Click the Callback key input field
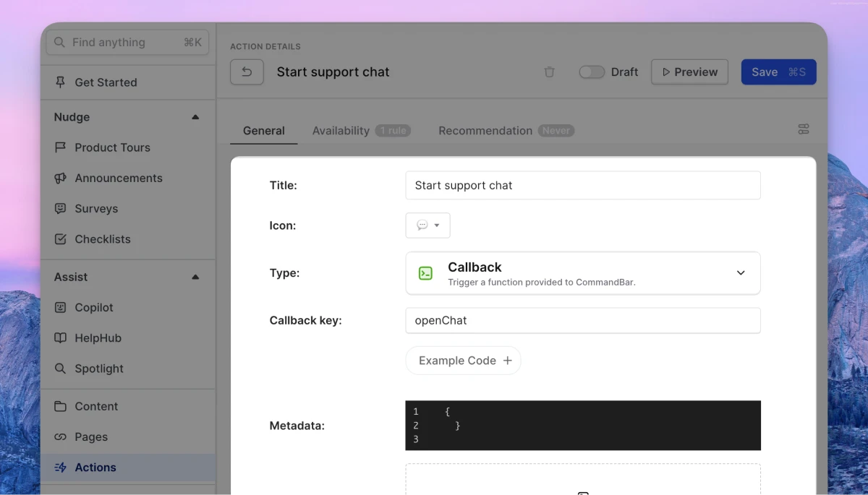Viewport: 868px width, 495px height. (583, 320)
